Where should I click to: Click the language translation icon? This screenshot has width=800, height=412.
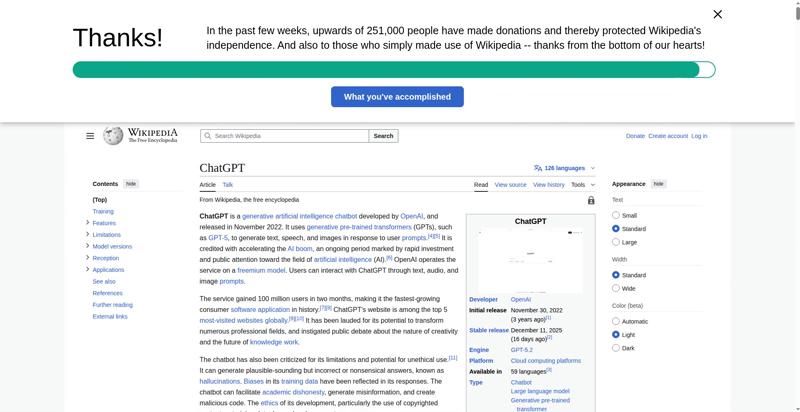(x=538, y=168)
